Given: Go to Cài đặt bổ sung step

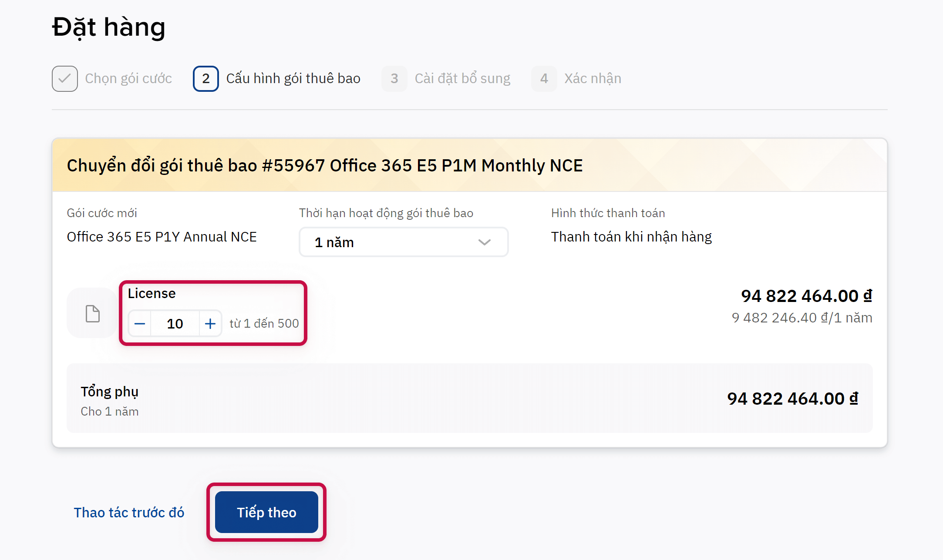Looking at the screenshot, I should tap(462, 79).
